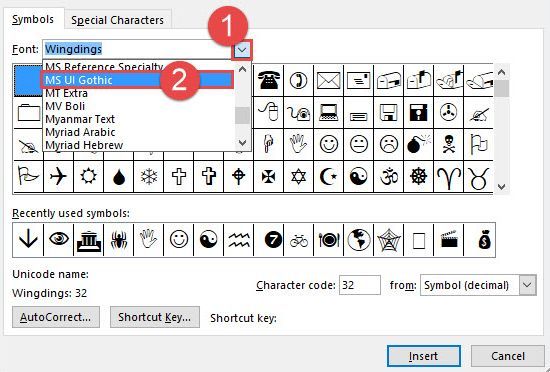Select the Celtic cross symbol
The image size is (550, 372).
[x=239, y=176]
